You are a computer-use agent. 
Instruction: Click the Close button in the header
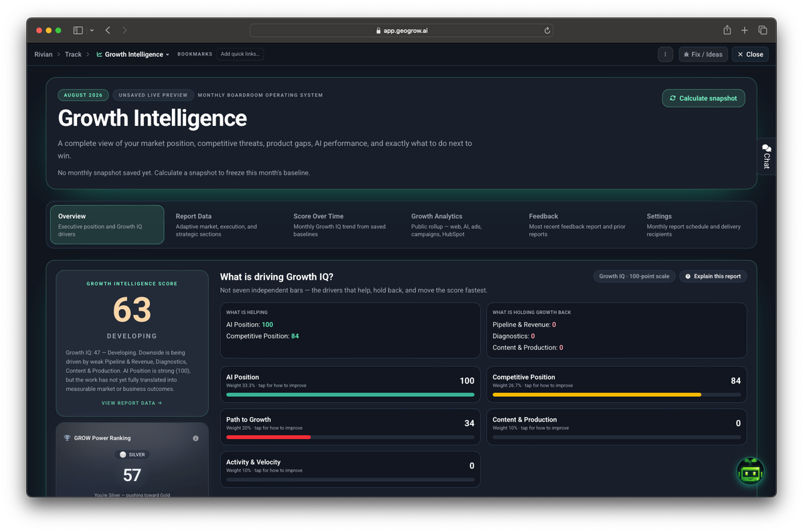tap(750, 54)
